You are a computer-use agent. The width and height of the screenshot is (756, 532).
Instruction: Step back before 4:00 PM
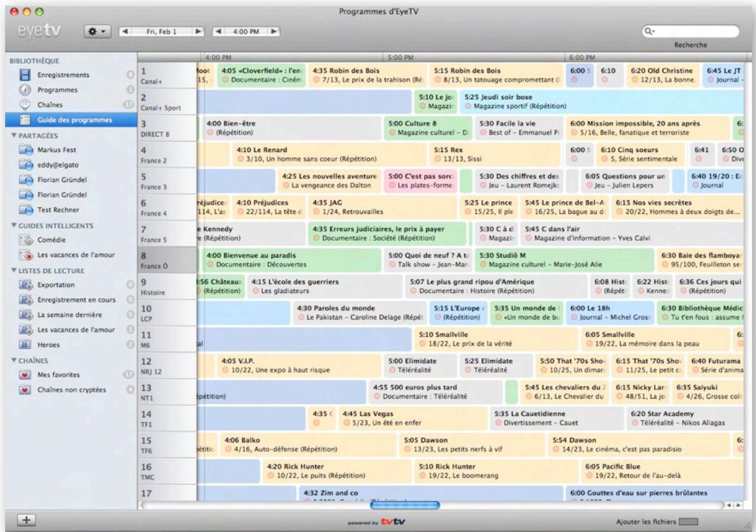coord(218,32)
